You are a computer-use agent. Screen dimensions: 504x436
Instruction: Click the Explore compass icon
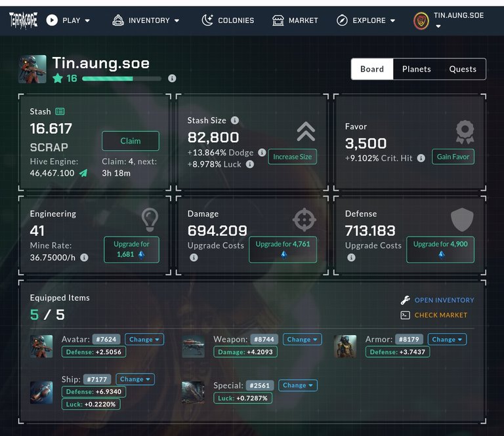(x=342, y=20)
